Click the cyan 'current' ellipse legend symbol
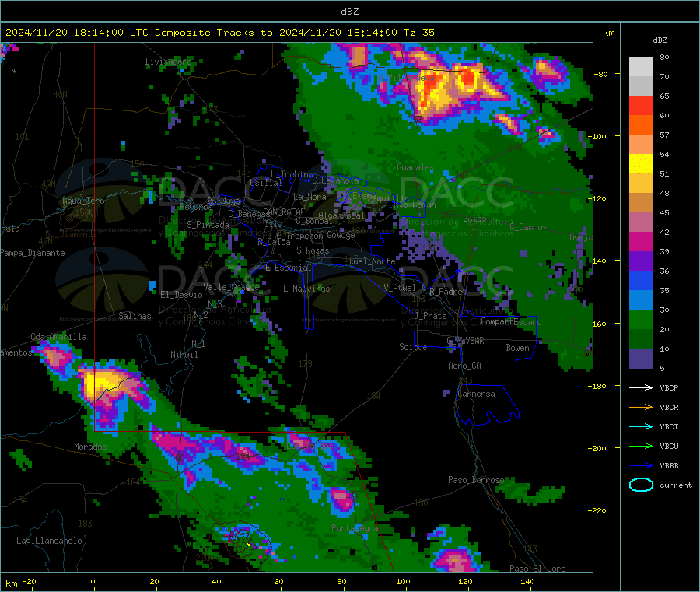Viewport: 700px width, 592px height. pos(641,485)
